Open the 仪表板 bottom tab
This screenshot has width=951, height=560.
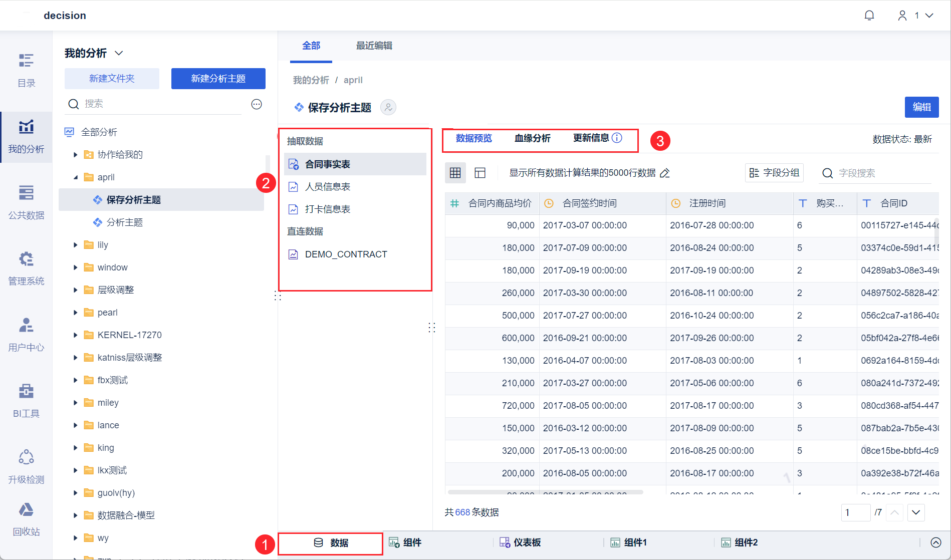click(x=520, y=543)
